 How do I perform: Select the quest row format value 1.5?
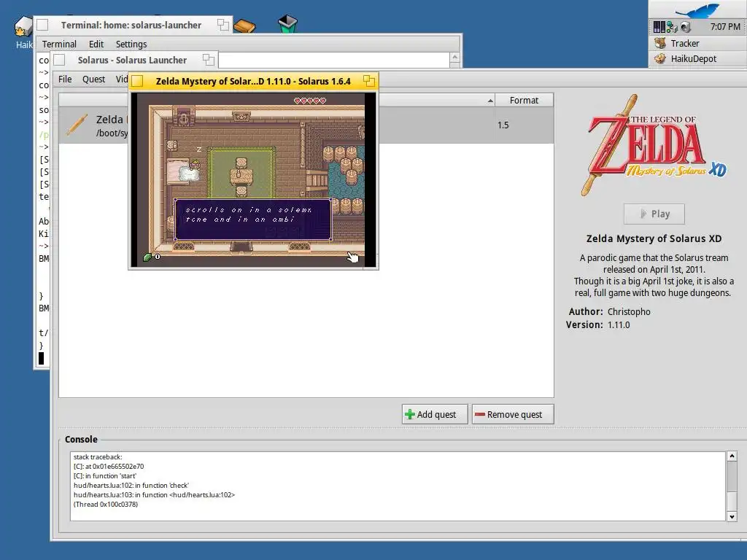click(x=503, y=125)
